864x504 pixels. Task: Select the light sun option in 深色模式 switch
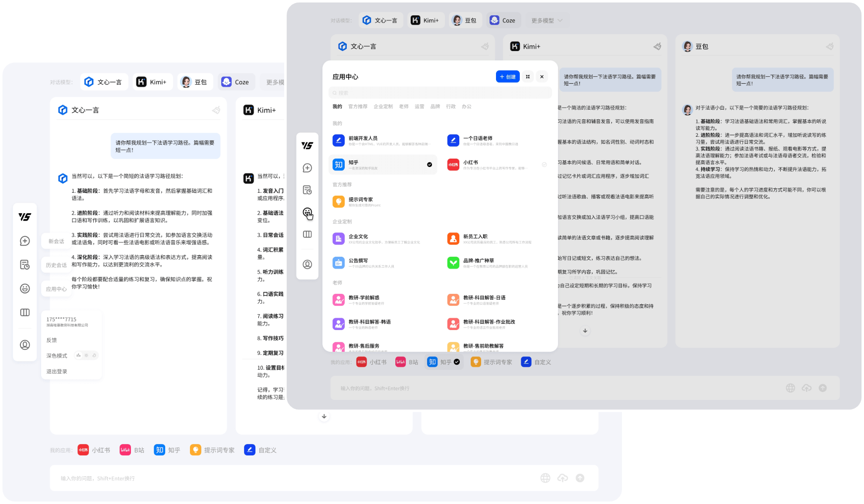[86, 355]
